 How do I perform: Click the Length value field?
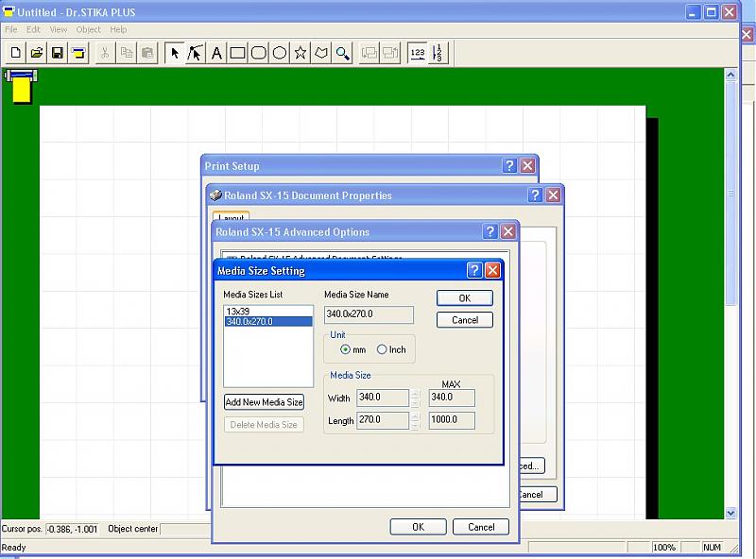[383, 420]
